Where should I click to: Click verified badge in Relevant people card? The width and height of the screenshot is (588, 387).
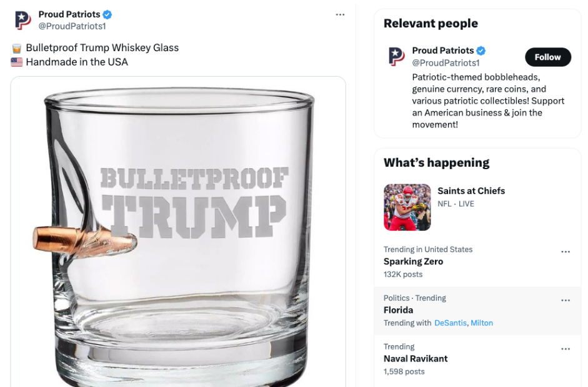pos(481,51)
